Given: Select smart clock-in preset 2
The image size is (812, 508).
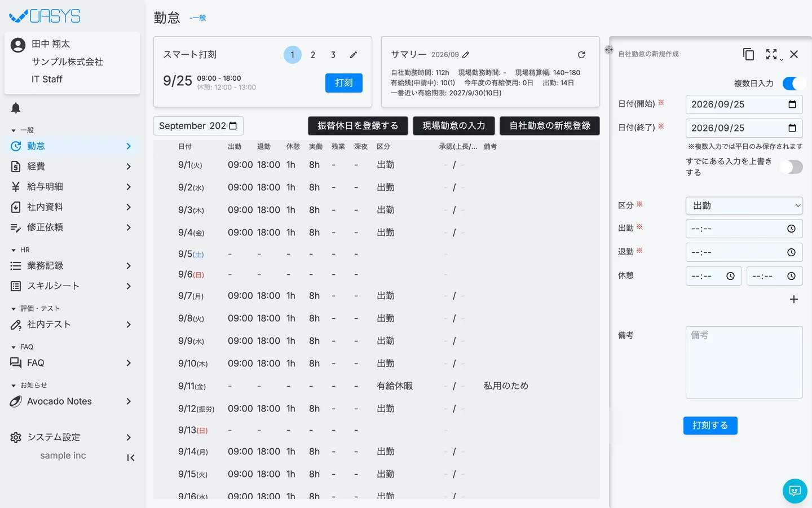Looking at the screenshot, I should click(313, 55).
